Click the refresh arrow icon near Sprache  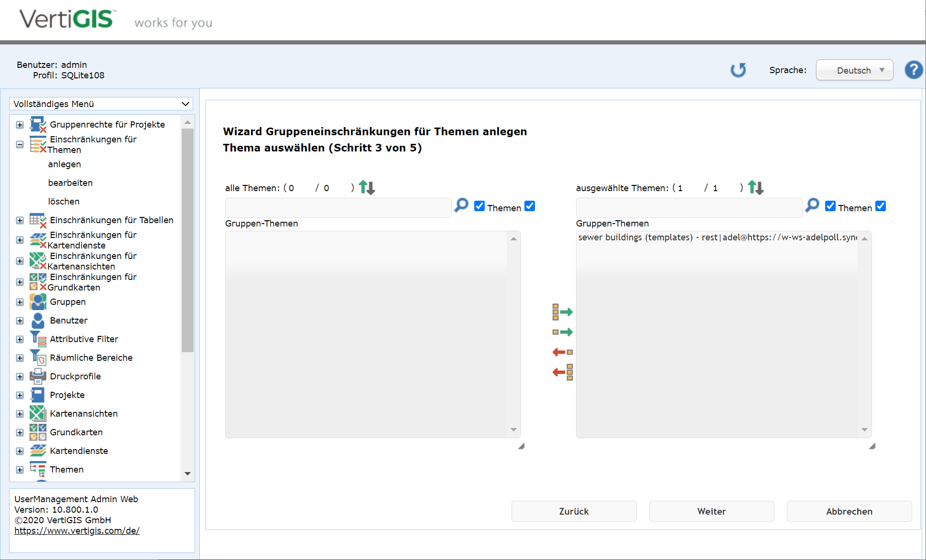738,70
